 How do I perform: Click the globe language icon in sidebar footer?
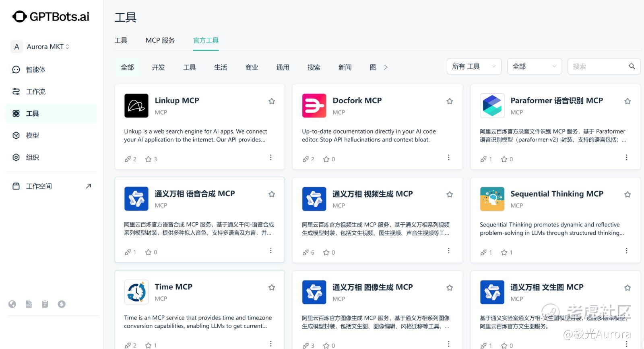pyautogui.click(x=12, y=304)
